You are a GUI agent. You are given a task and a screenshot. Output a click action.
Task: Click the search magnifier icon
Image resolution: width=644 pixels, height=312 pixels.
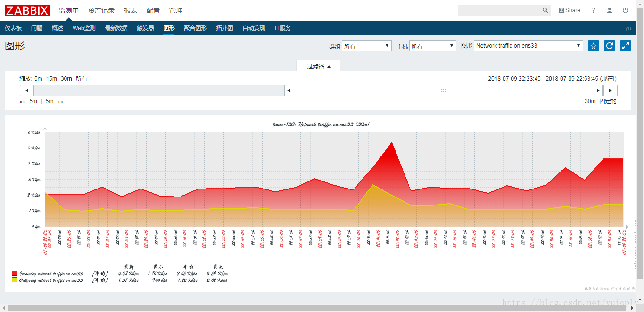point(545,10)
